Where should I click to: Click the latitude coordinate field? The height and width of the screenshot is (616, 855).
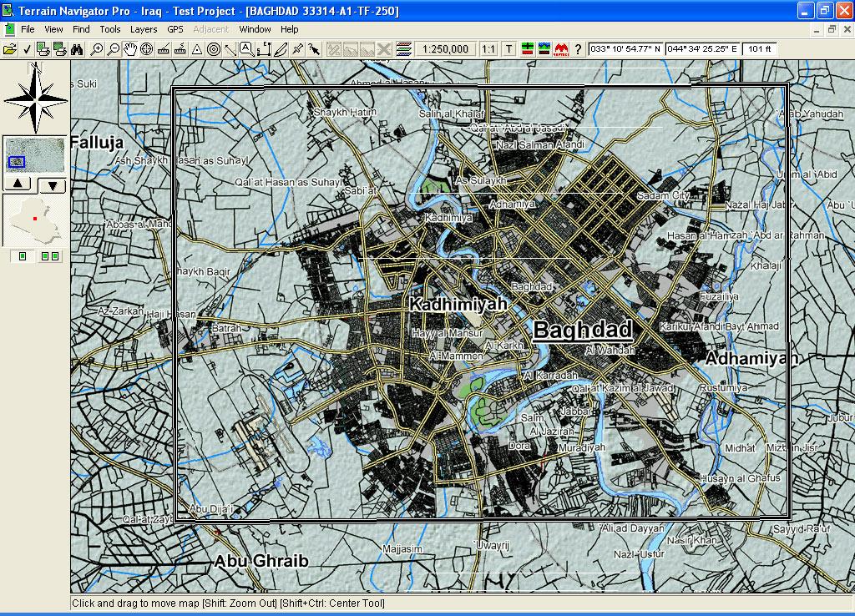pos(625,49)
